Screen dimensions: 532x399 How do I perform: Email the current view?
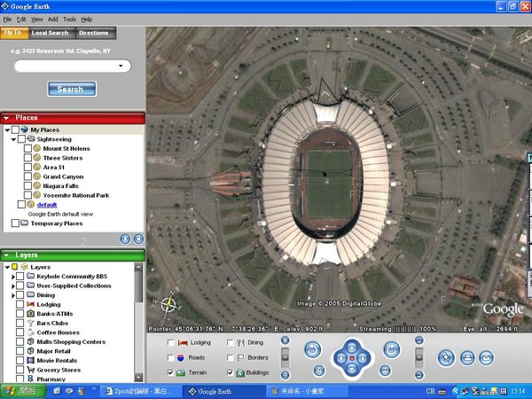point(486,358)
